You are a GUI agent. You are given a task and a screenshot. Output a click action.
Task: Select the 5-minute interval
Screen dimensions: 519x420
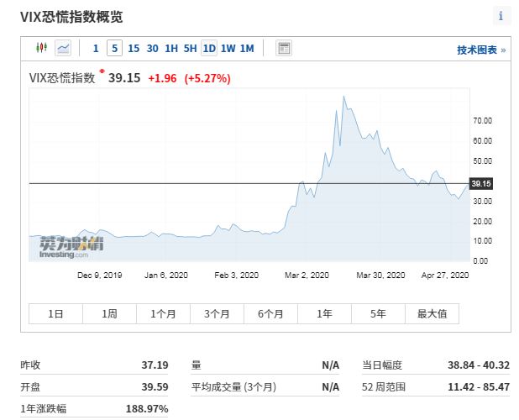(114, 49)
